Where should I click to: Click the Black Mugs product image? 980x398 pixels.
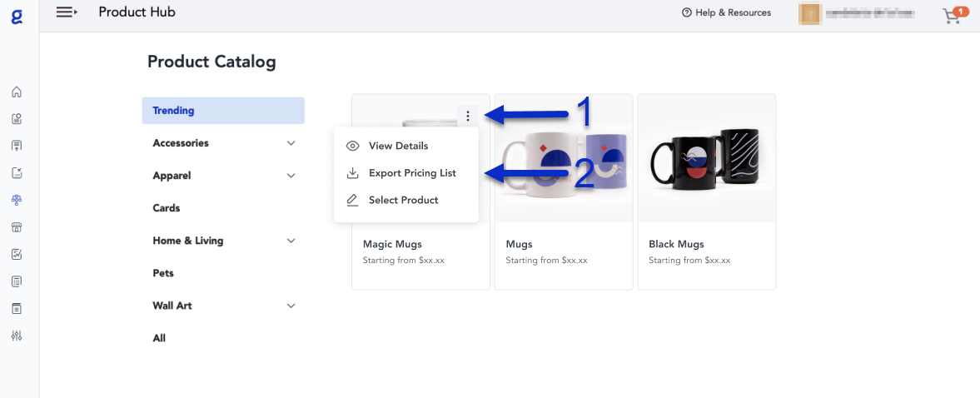[x=707, y=159]
